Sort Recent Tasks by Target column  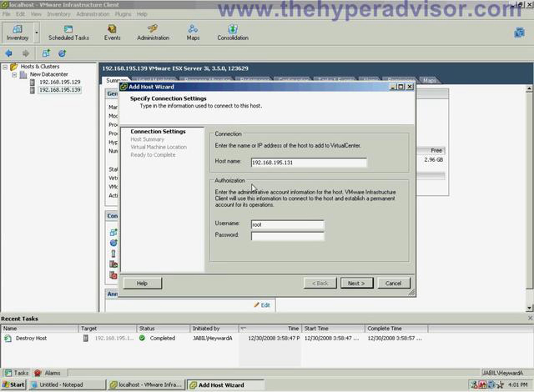[x=107, y=329]
